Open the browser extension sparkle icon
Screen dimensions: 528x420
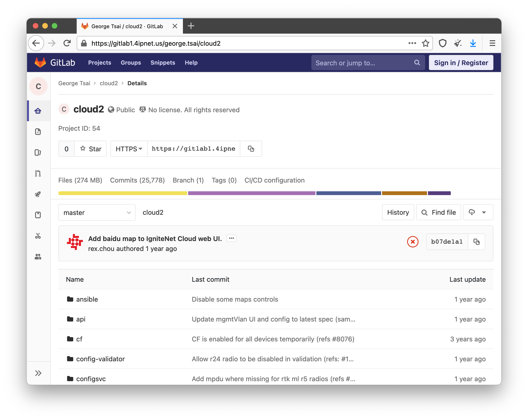tap(458, 43)
